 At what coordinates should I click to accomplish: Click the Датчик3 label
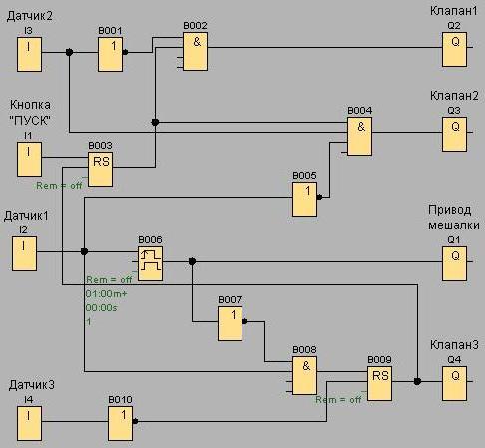[x=32, y=385]
